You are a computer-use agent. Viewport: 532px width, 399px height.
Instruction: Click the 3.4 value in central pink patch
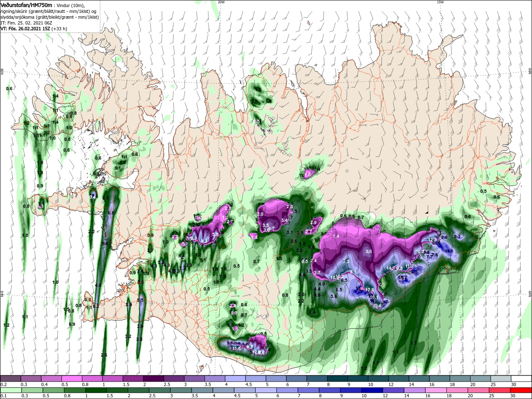[285, 220]
